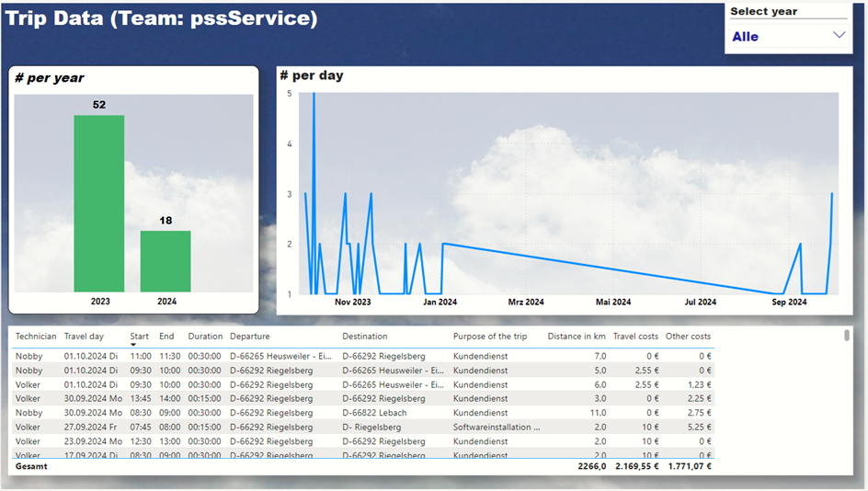
Task: Click the 'Alle' value in year slicer
Action: (x=746, y=37)
